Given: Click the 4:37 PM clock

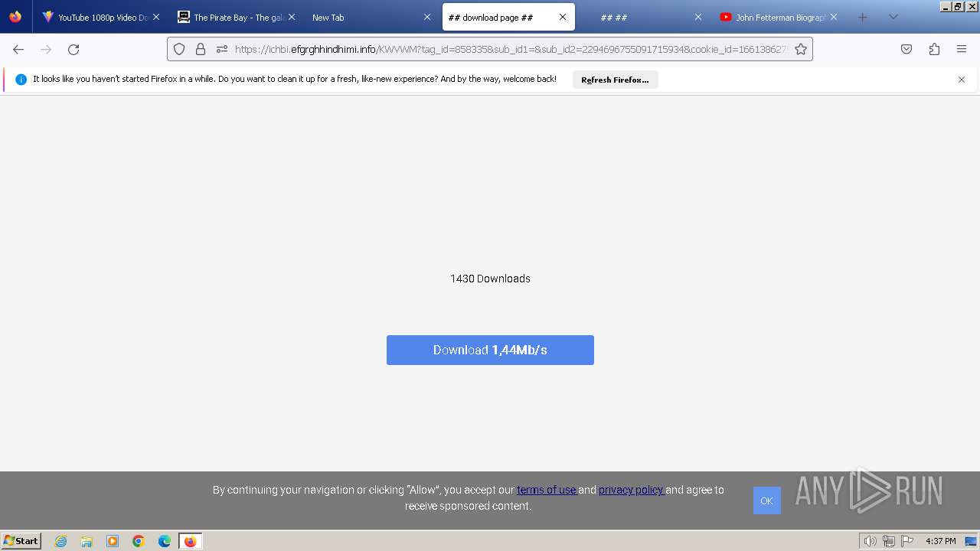Looking at the screenshot, I should point(941,541).
